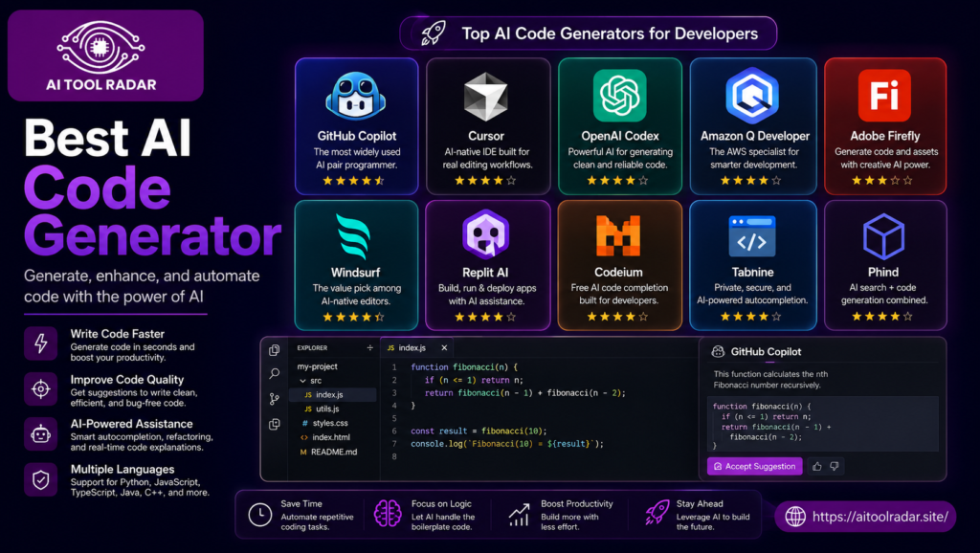
Task: Click the Windsurf teal wave logo
Action: (x=354, y=236)
